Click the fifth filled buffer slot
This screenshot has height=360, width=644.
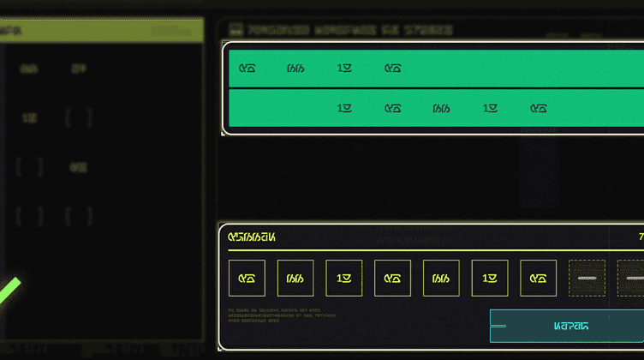[441, 279]
